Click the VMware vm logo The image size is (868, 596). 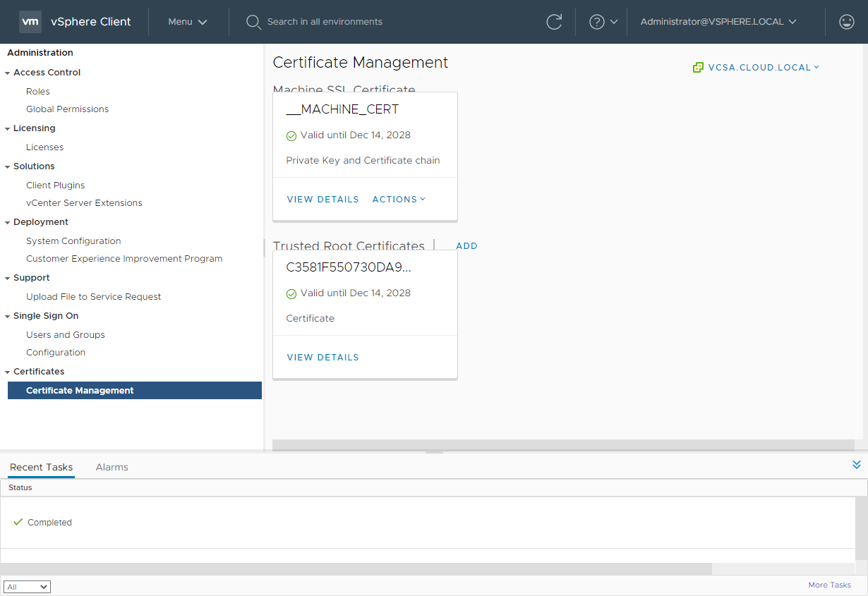pyautogui.click(x=30, y=22)
